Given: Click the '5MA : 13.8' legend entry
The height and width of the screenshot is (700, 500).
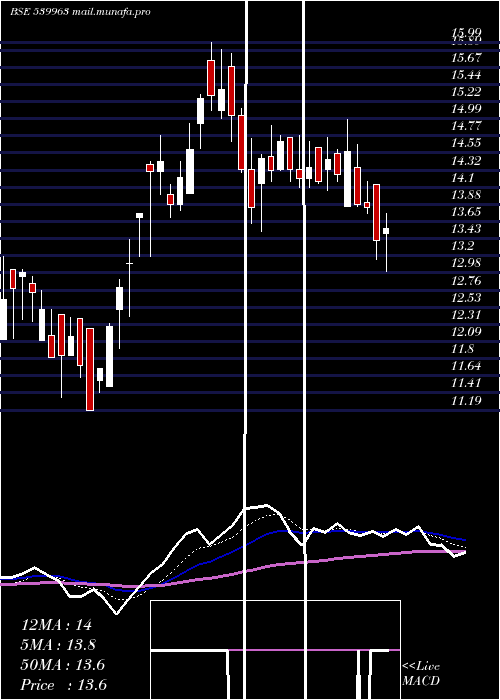Looking at the screenshot, I should [x=59, y=645].
